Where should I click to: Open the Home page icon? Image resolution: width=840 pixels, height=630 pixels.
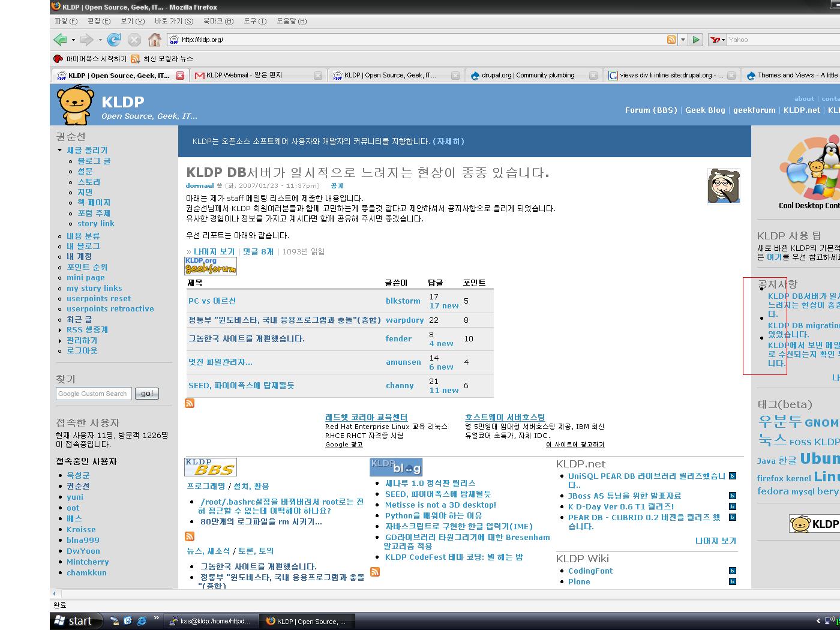[155, 40]
